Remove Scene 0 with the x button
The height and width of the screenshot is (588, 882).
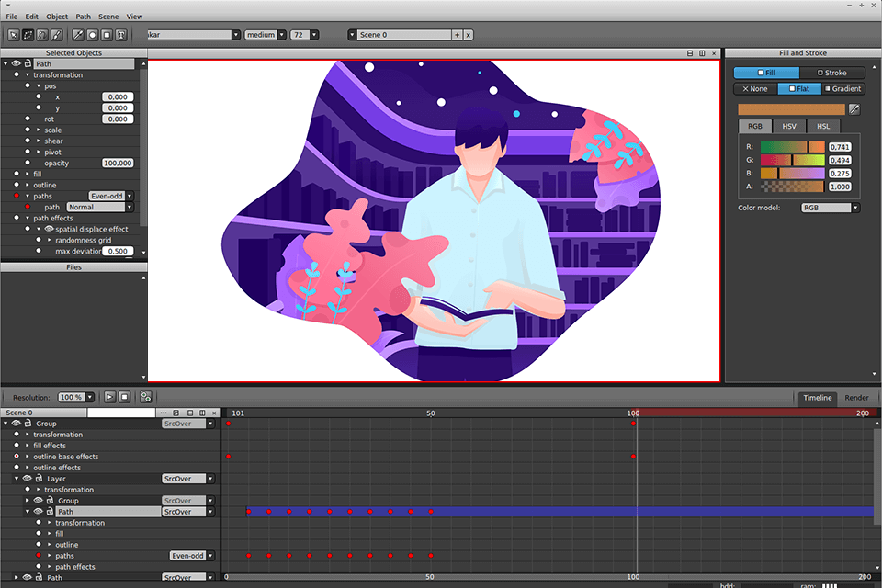[468, 35]
